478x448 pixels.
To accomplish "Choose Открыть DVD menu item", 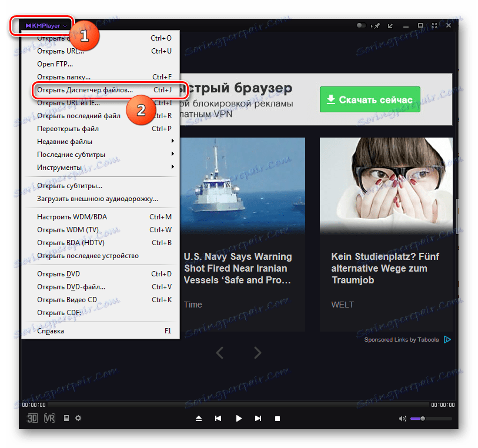I will 101,274.
